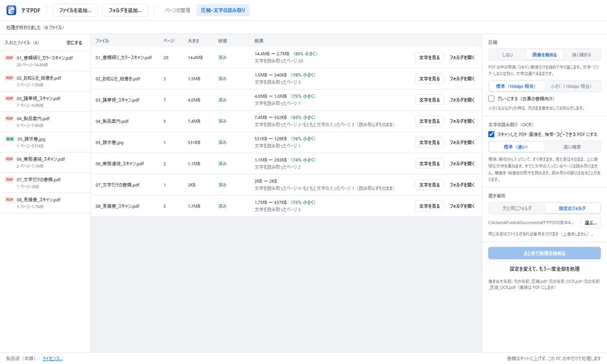
Task: Choose 小さく（100dpi 相当）resolution
Action: [x=573, y=86]
